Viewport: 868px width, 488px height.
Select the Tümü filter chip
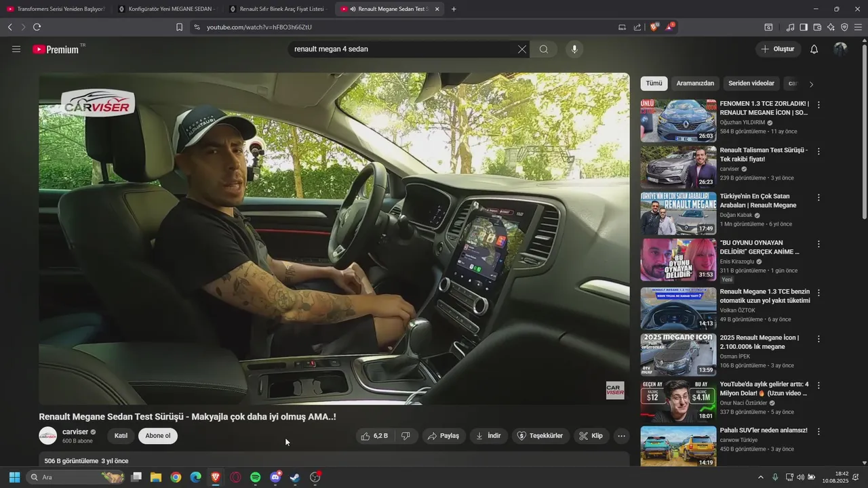coord(654,83)
